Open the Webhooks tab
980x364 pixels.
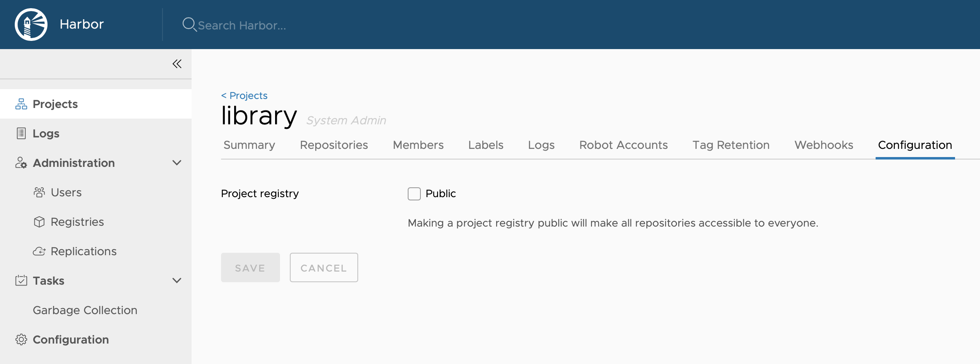823,145
